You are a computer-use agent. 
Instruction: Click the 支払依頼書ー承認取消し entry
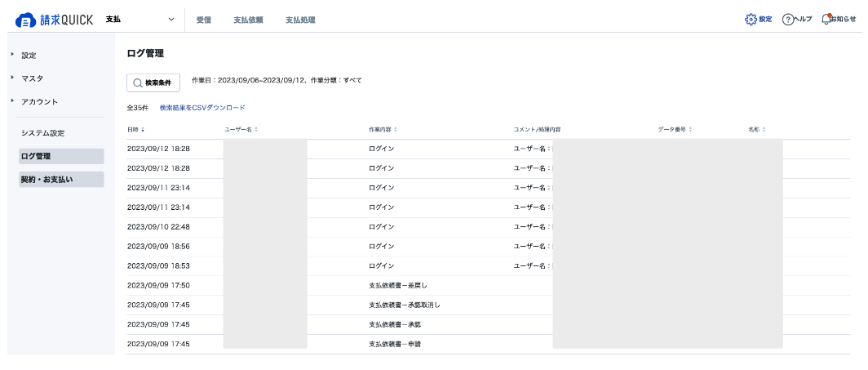tap(405, 305)
